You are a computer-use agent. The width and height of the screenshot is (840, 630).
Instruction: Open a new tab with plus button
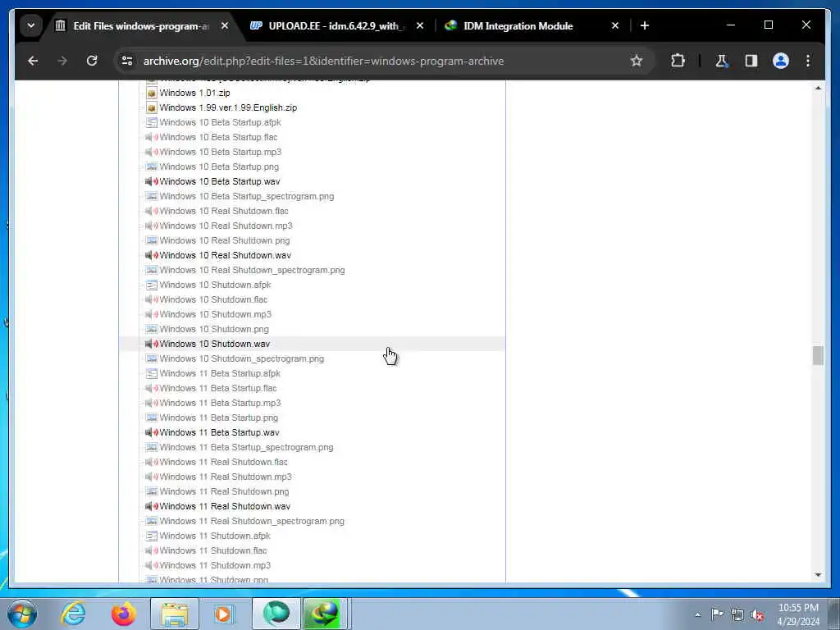point(645,25)
